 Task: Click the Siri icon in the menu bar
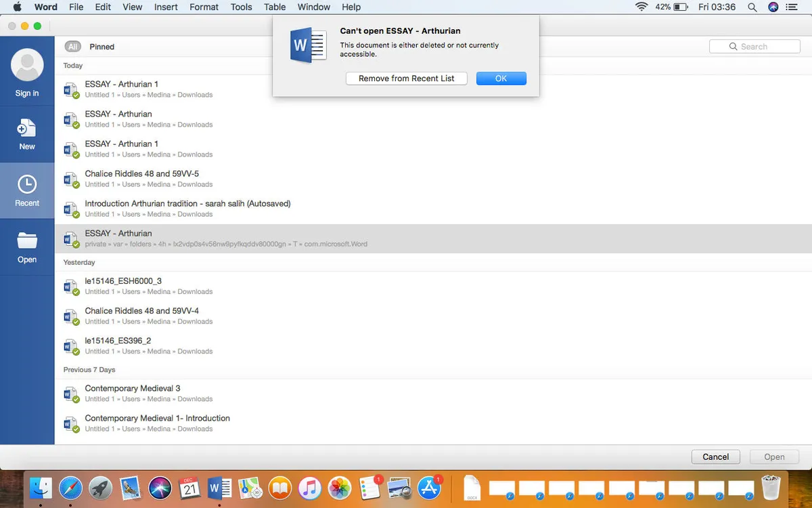click(773, 7)
